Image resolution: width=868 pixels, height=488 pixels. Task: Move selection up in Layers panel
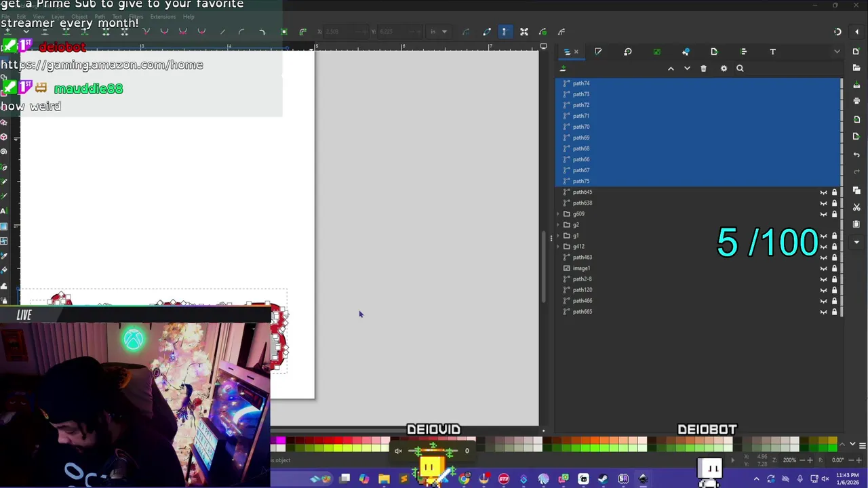pos(671,68)
